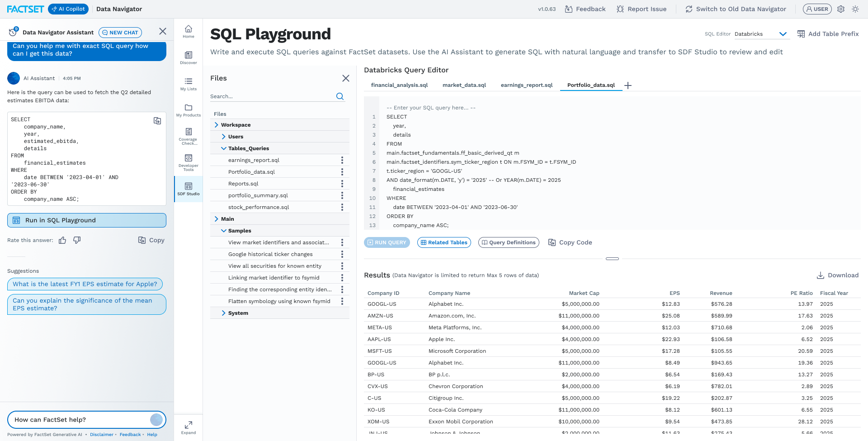Switch to market_data.sql tab
Screen dimensions: 868x441
tap(464, 85)
